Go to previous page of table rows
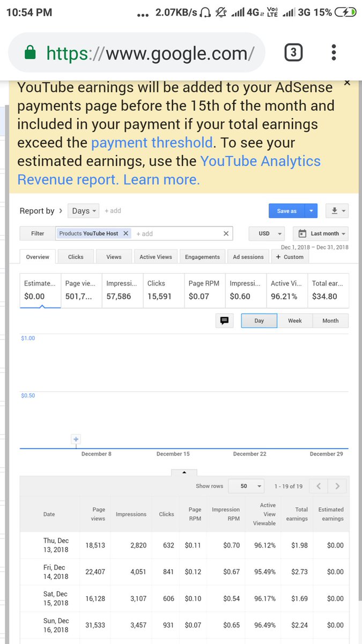Viewport: 362px width, 644px height. point(319,486)
